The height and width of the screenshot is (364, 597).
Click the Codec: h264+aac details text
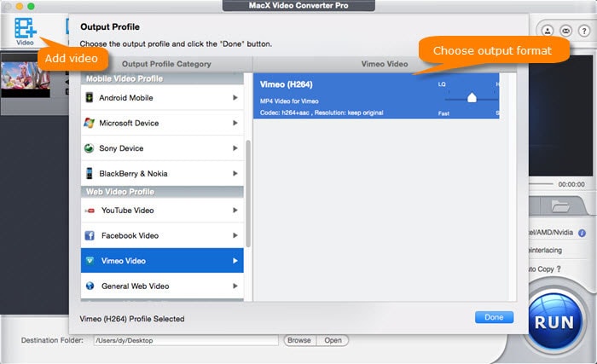coord(322,113)
